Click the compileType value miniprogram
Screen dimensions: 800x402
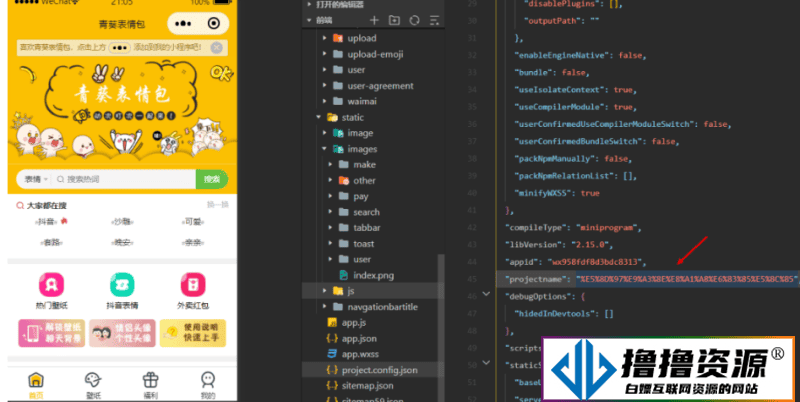607,228
